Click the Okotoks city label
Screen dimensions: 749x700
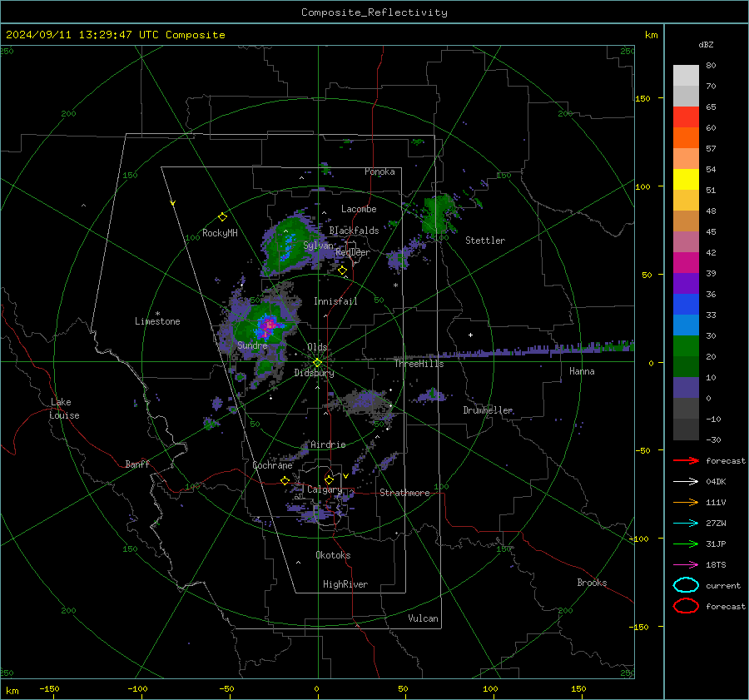coord(333,554)
